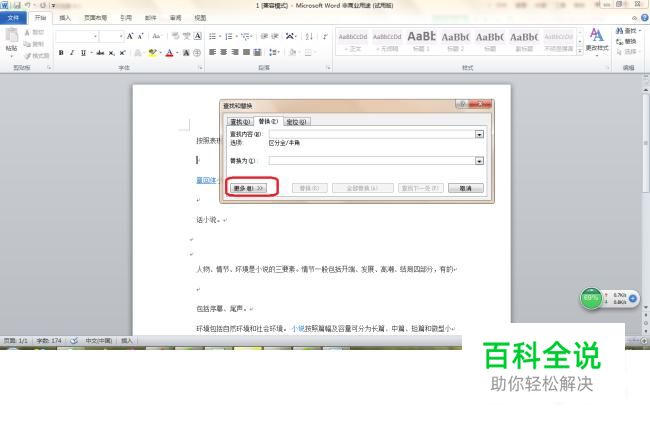Click the decrease indent icon
Viewport: 650px width, 427px height.
tap(264, 36)
